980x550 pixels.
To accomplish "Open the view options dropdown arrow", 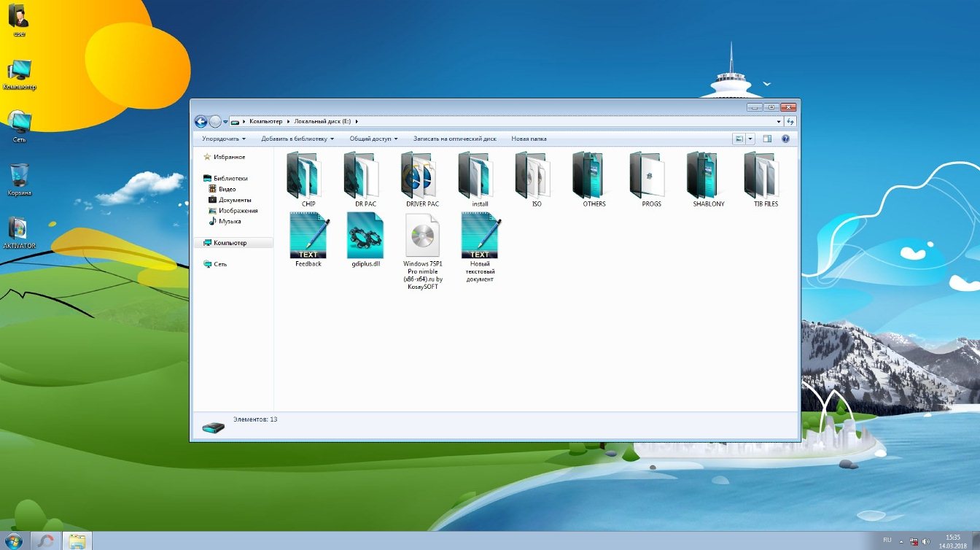I will (x=750, y=139).
